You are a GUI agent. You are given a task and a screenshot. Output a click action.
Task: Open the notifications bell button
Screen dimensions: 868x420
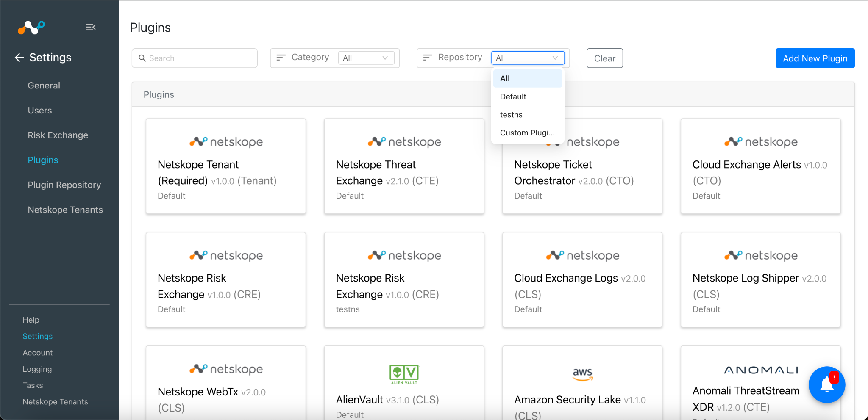pyautogui.click(x=827, y=384)
